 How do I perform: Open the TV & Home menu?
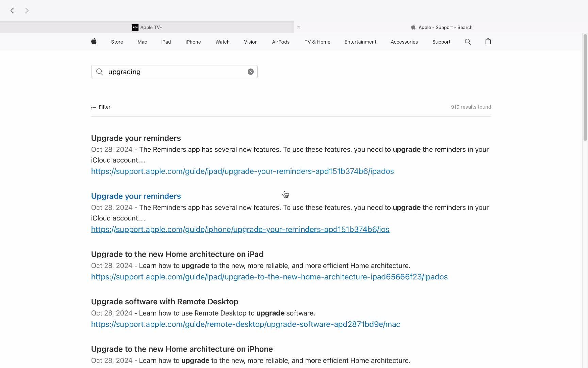[317, 42]
